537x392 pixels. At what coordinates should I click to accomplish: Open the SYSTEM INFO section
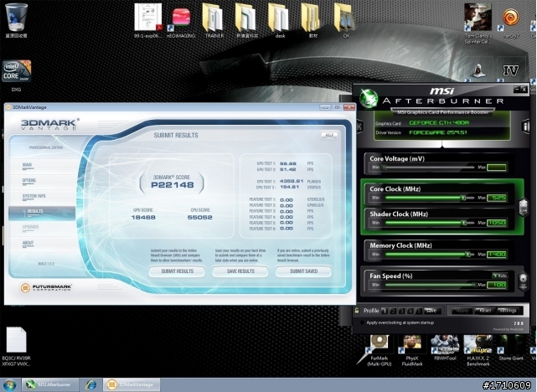point(34,197)
